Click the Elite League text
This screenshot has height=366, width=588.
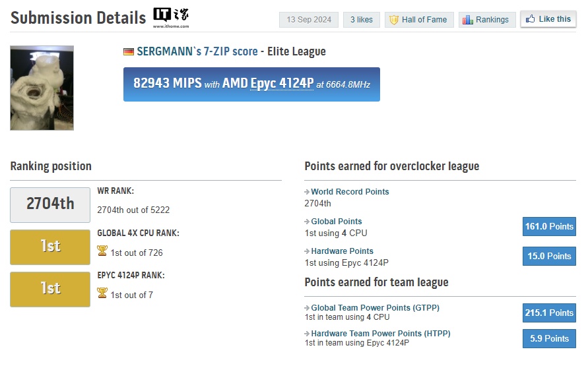click(x=296, y=51)
